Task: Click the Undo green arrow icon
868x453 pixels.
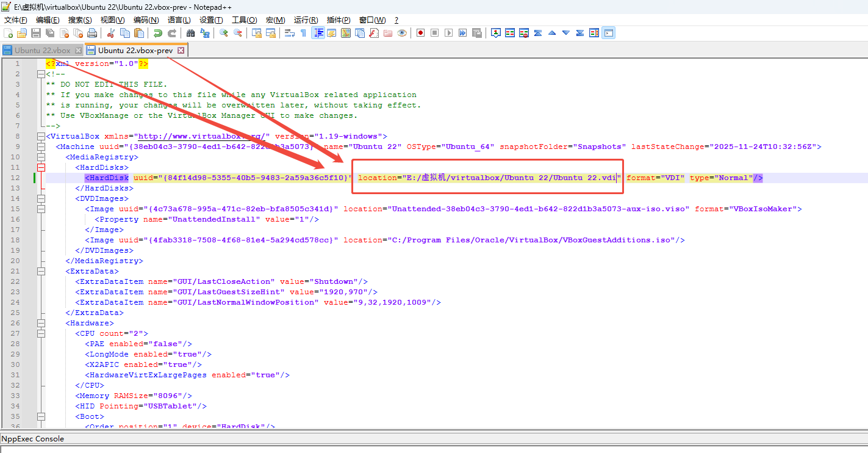Action: click(x=157, y=33)
